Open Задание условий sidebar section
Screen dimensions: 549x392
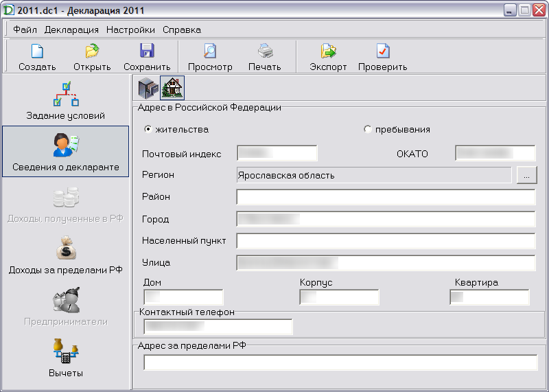[x=65, y=100]
